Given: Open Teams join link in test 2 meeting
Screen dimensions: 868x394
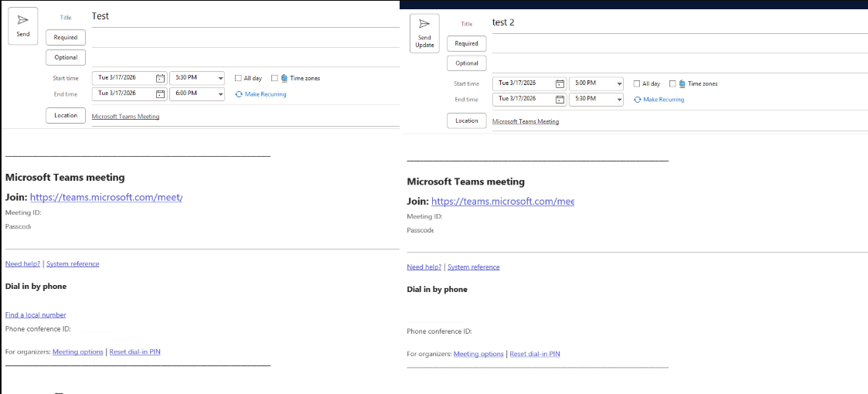Looking at the screenshot, I should (502, 202).
